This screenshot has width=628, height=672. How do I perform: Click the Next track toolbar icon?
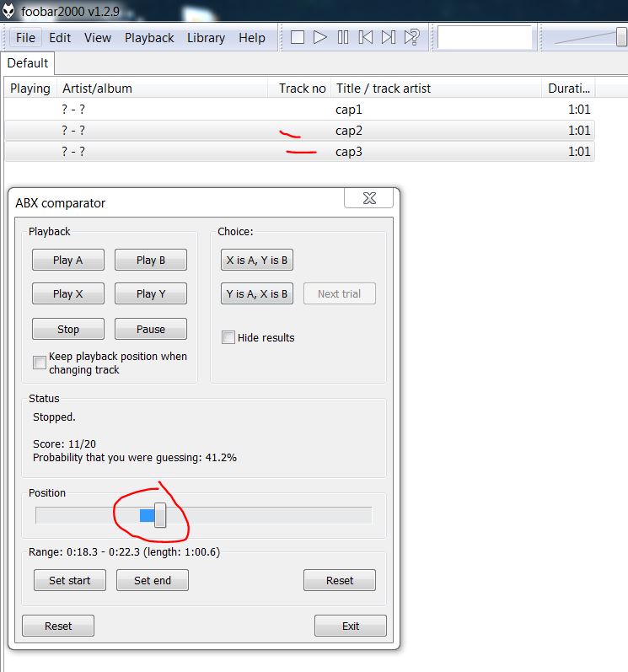point(388,37)
